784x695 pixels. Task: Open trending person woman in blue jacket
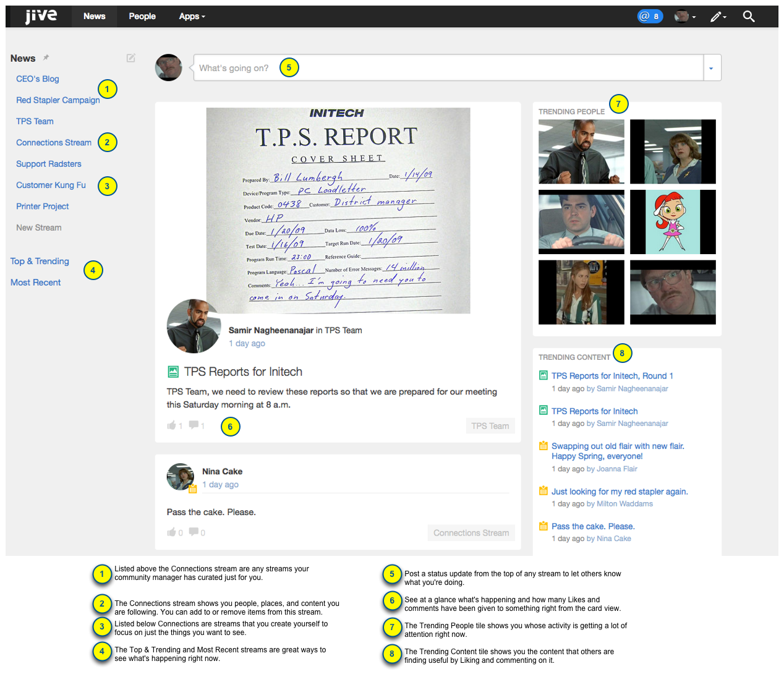click(x=673, y=151)
